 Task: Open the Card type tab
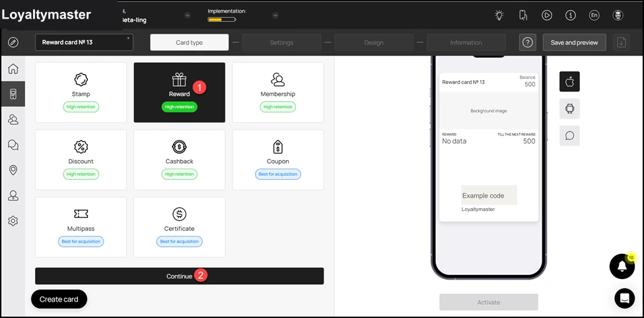[190, 42]
